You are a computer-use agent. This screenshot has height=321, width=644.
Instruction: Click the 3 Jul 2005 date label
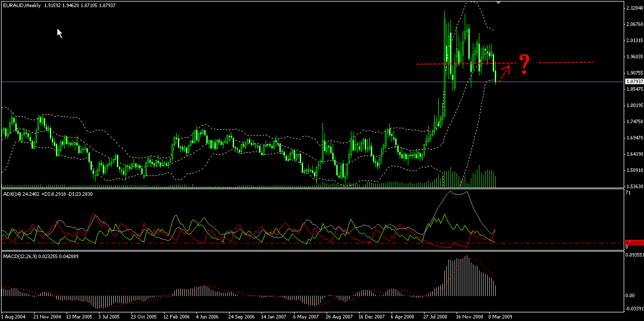tap(110, 316)
